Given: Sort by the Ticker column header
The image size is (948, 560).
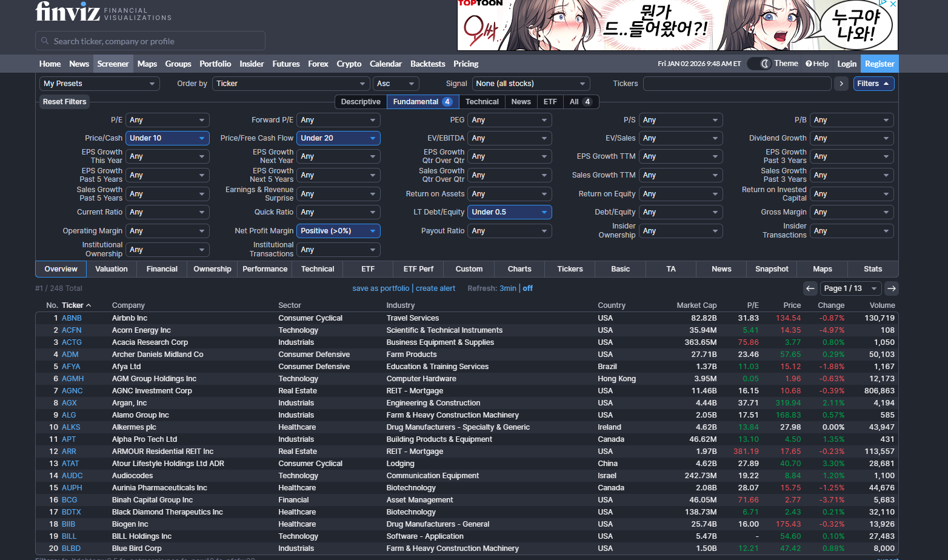Looking at the screenshot, I should (76, 305).
